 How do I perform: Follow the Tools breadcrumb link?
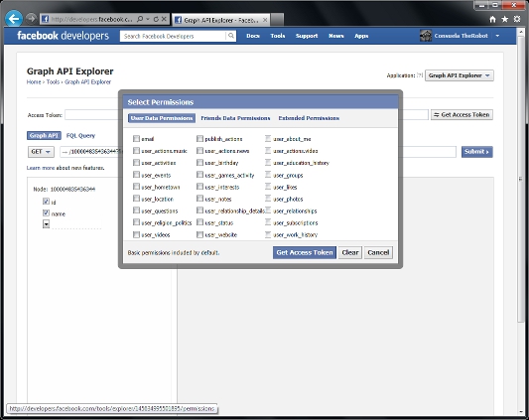pyautogui.click(x=53, y=82)
